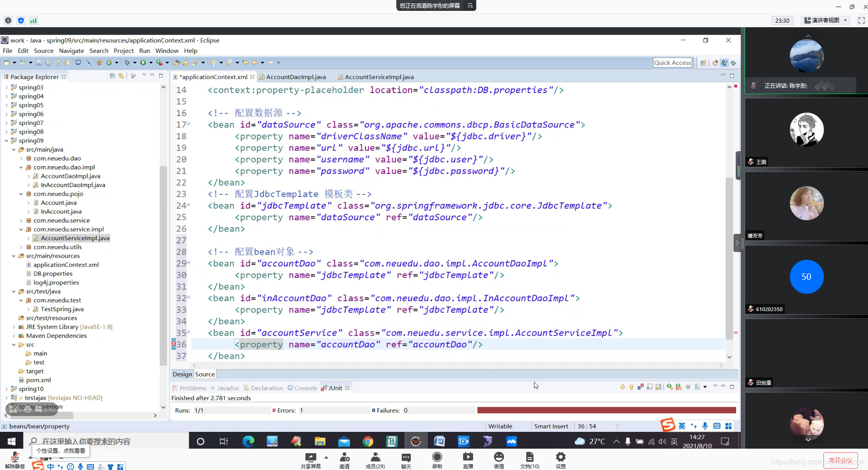Image resolution: width=868 pixels, height=470 pixels.
Task: Switch to the Problems tab
Action: [189, 388]
